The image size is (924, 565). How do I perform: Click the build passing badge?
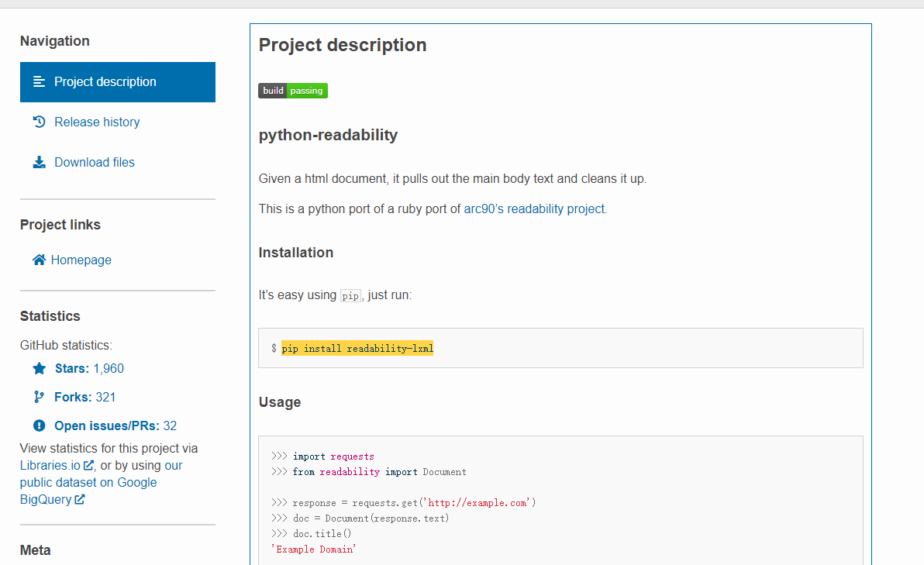(x=292, y=90)
